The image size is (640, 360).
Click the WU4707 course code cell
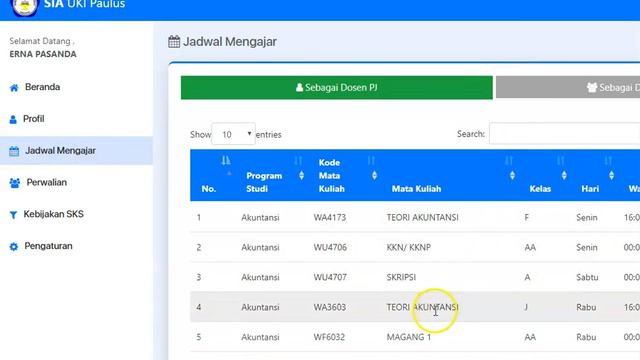click(x=330, y=277)
